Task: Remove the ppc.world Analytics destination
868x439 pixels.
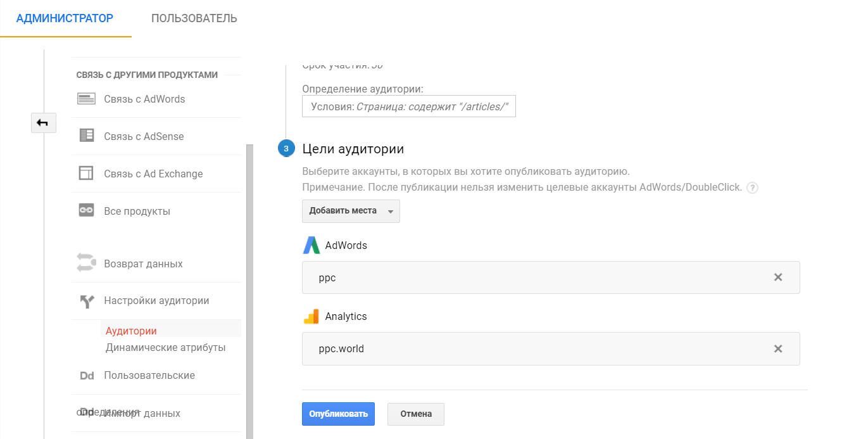Action: pos(778,348)
